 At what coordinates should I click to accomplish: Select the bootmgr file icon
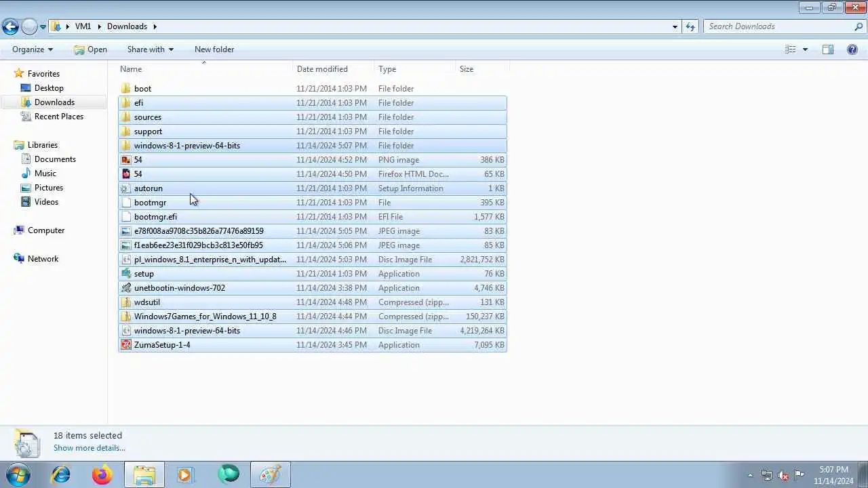[x=126, y=203]
